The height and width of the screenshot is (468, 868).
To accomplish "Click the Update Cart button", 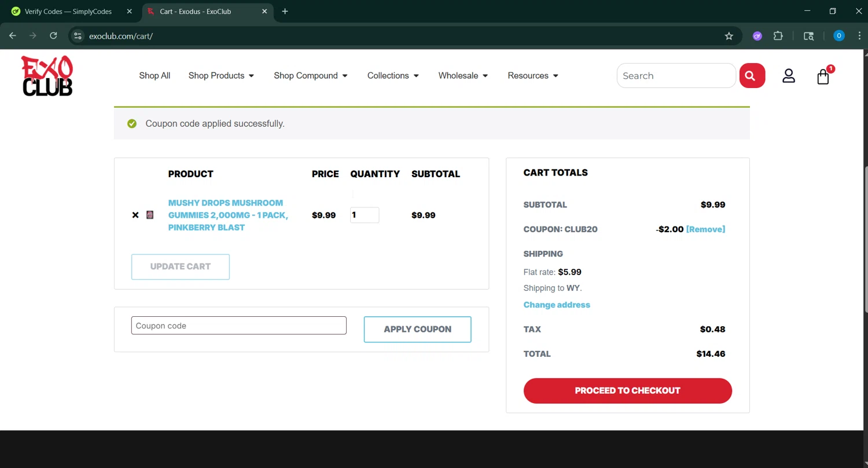I will click(x=181, y=266).
